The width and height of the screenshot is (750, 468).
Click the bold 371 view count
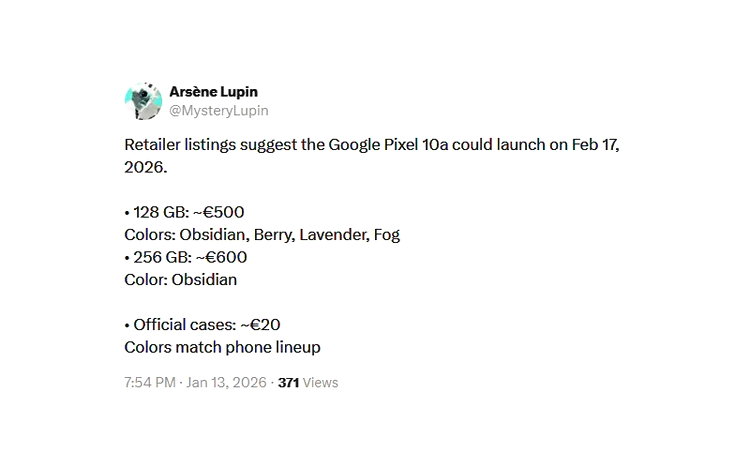(x=288, y=382)
